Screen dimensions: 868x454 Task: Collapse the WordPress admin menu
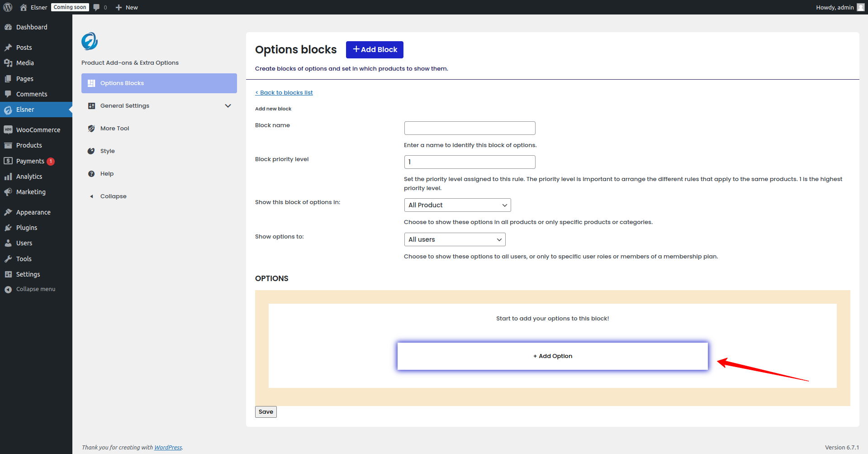[x=35, y=289]
